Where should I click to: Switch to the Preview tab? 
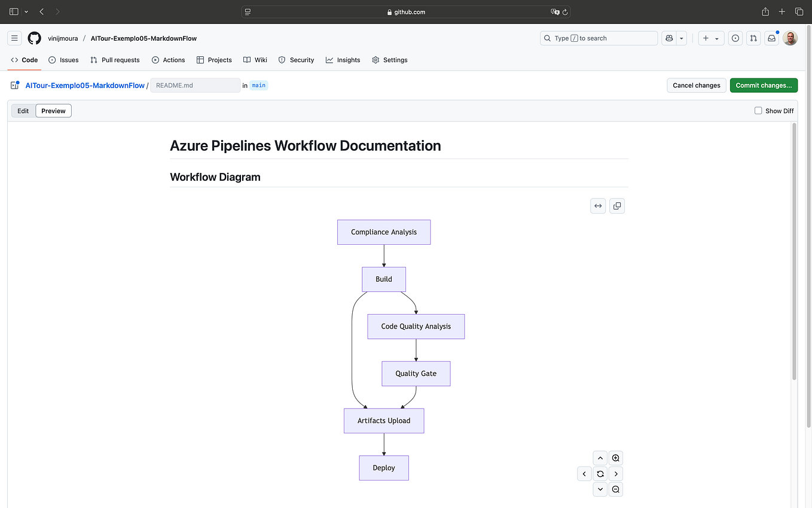[x=53, y=110]
